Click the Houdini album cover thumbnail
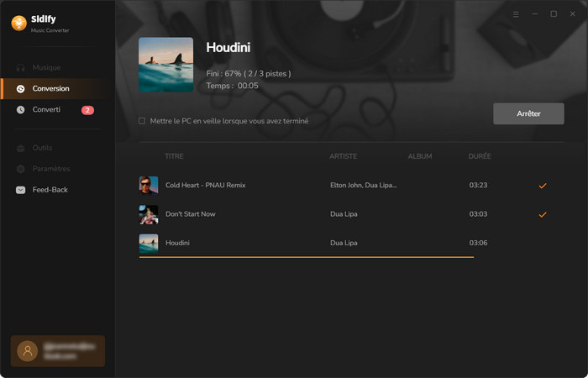 coord(165,65)
